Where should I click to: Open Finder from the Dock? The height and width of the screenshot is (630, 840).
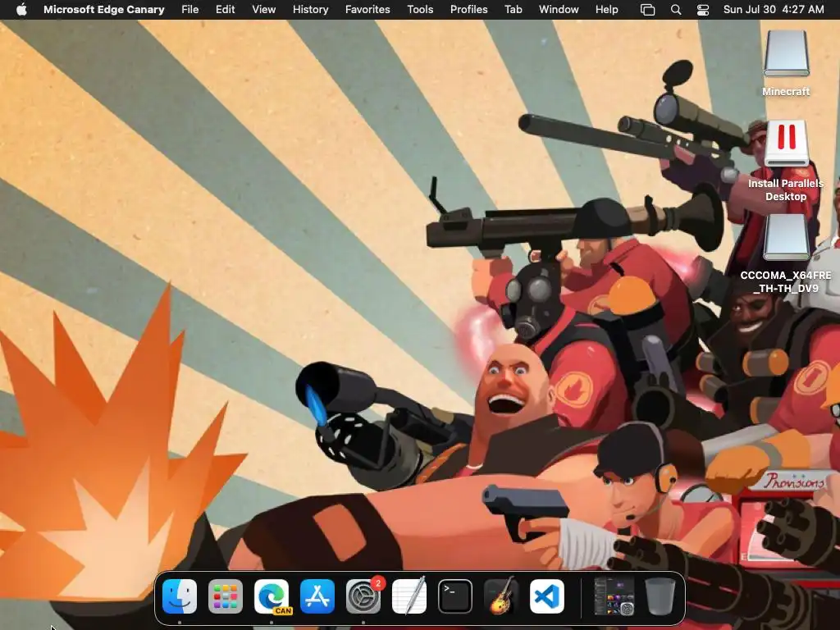click(x=180, y=596)
